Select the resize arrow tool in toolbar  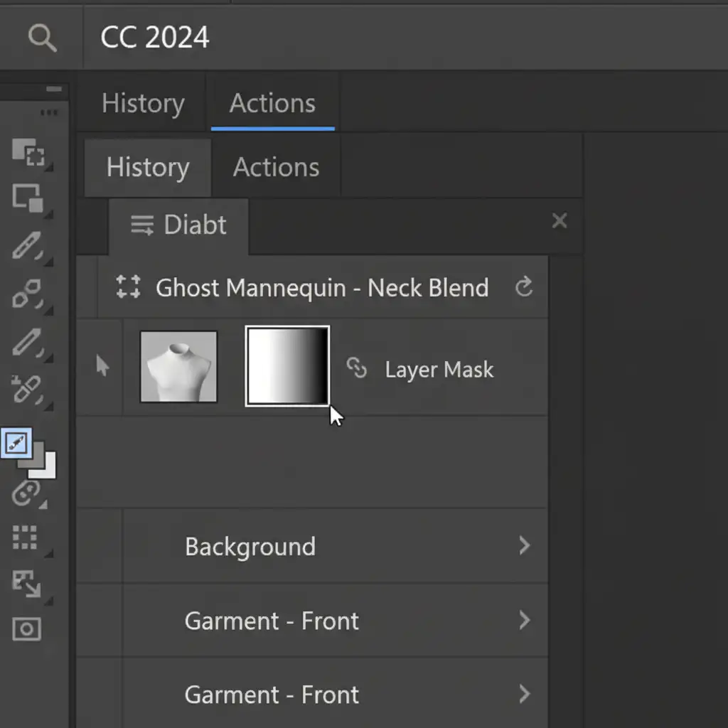27,584
